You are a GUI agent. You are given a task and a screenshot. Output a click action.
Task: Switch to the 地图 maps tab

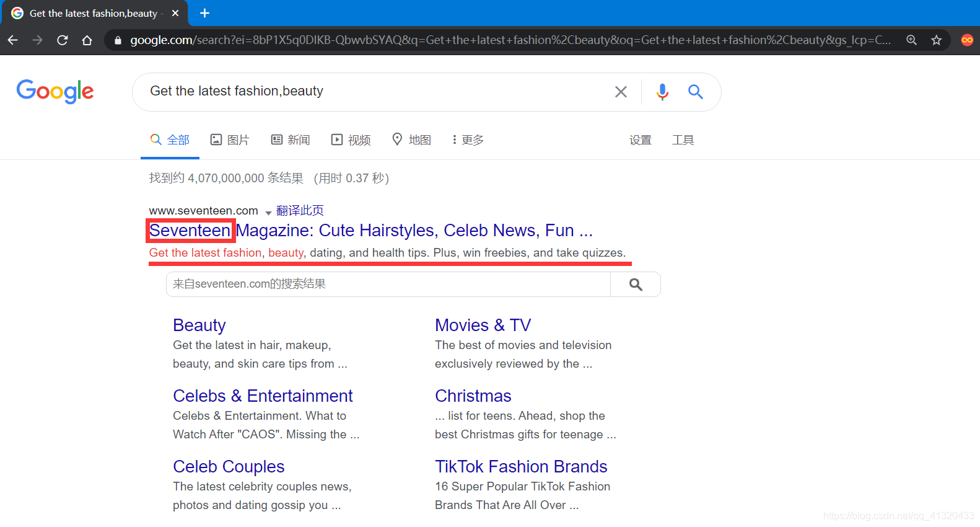pos(411,140)
